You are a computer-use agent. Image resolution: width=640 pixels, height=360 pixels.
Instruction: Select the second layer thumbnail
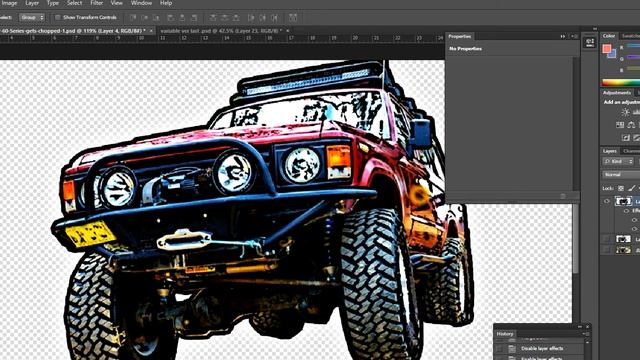623,239
